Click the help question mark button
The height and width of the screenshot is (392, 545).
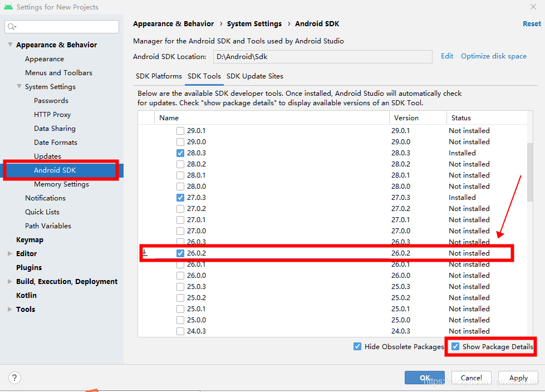14,378
